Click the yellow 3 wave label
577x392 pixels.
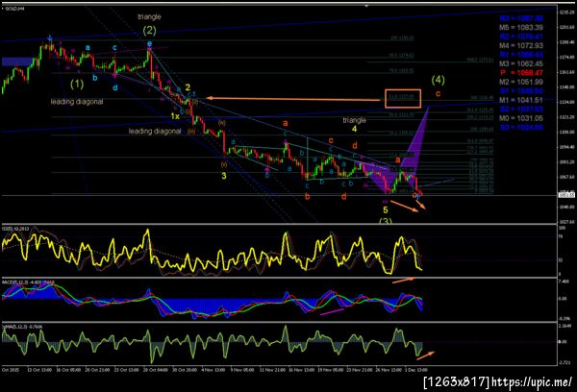pyautogui.click(x=224, y=176)
